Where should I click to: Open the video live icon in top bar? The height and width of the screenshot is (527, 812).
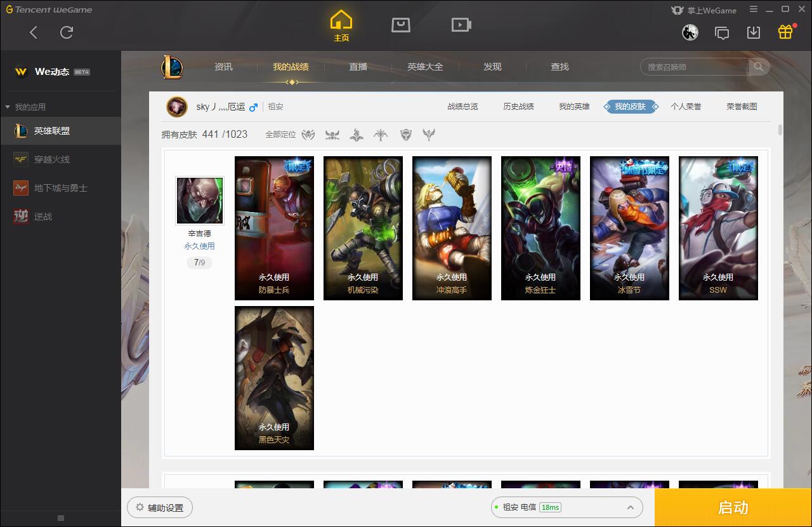(x=461, y=25)
